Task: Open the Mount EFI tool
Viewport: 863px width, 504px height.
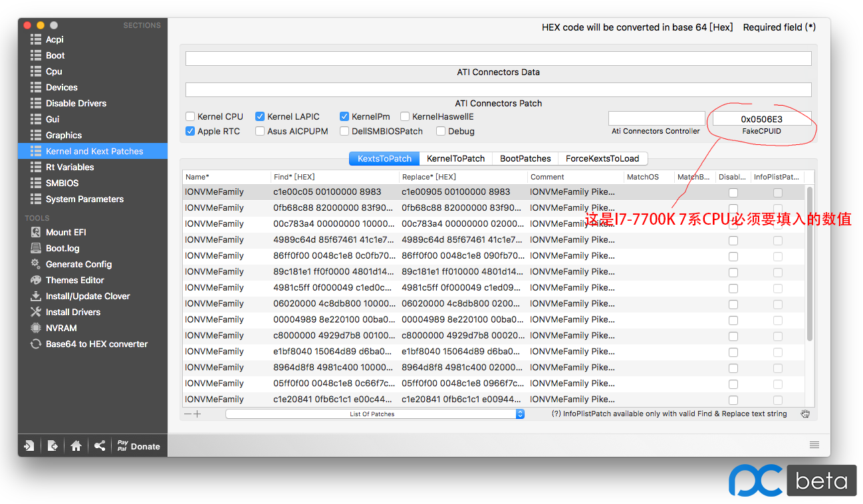Action: (65, 232)
